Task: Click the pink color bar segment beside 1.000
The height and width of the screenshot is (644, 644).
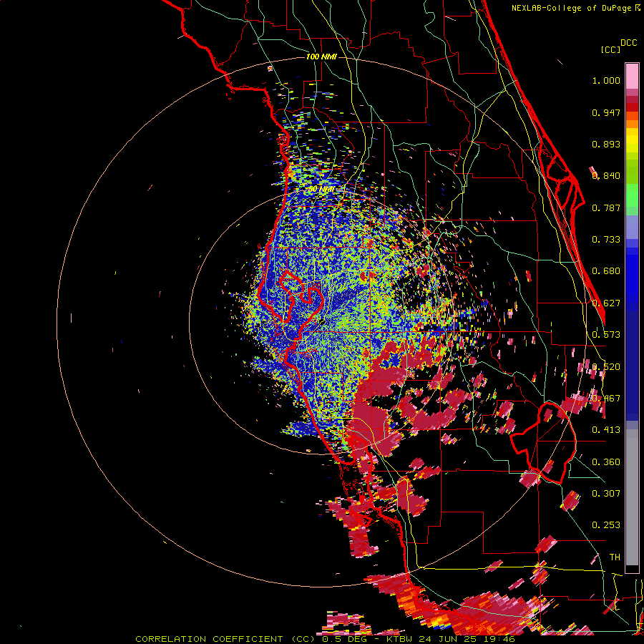Action: [x=632, y=76]
